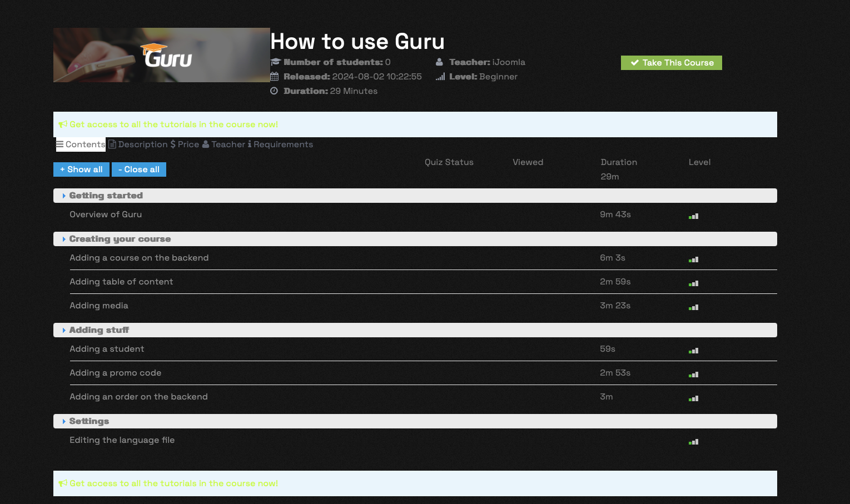Click the 9m 43s duration value
The height and width of the screenshot is (504, 850).
[615, 214]
